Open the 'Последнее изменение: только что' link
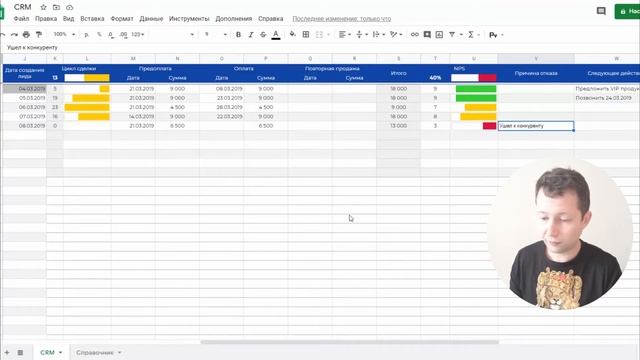This screenshot has height=360, width=640. click(x=342, y=19)
